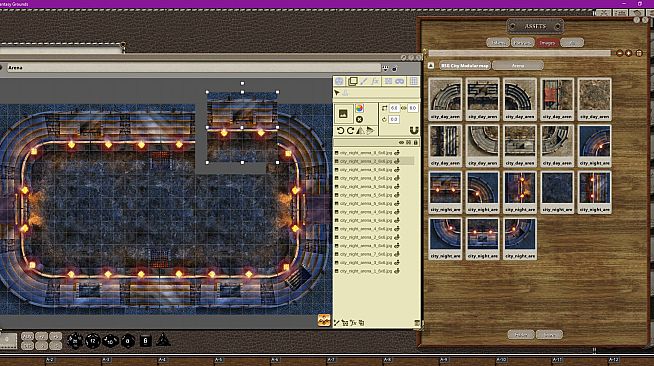This screenshot has width=654, height=366.
Task: Click the Folder button in Assets
Action: tap(521, 334)
